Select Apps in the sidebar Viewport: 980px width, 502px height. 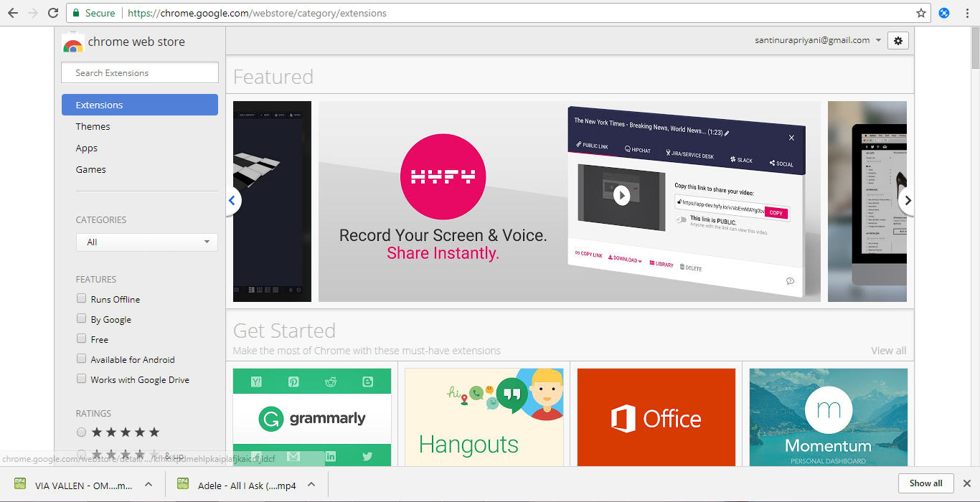[87, 148]
